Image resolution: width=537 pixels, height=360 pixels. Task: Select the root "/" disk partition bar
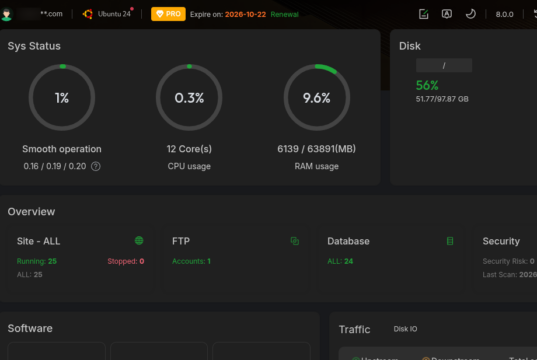coord(444,65)
